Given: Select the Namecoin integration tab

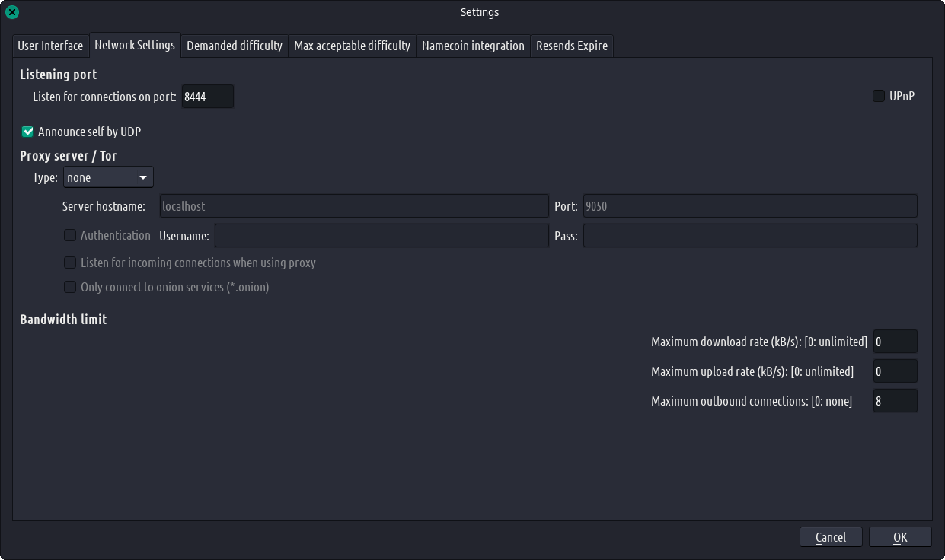Looking at the screenshot, I should pyautogui.click(x=473, y=46).
